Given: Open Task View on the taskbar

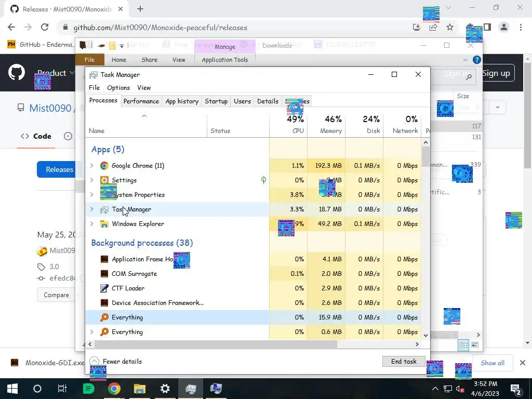Looking at the screenshot, I should (62, 389).
